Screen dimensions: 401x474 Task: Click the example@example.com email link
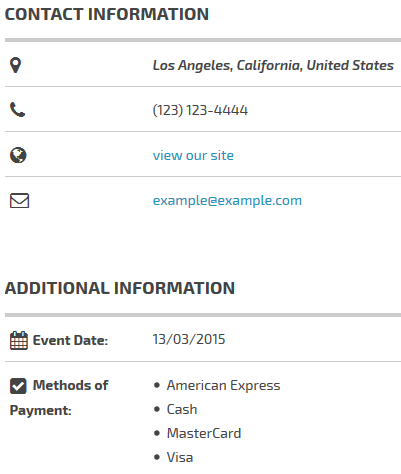[227, 201]
